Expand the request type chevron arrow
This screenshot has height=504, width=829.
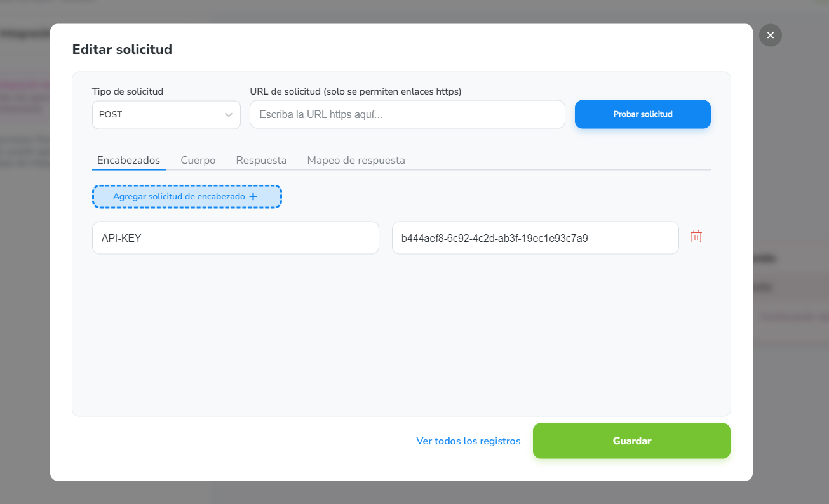pyautogui.click(x=229, y=115)
